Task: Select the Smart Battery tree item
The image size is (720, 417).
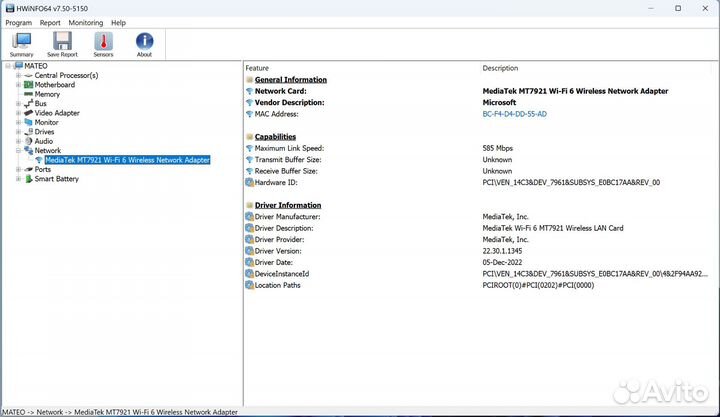Action: [56, 179]
